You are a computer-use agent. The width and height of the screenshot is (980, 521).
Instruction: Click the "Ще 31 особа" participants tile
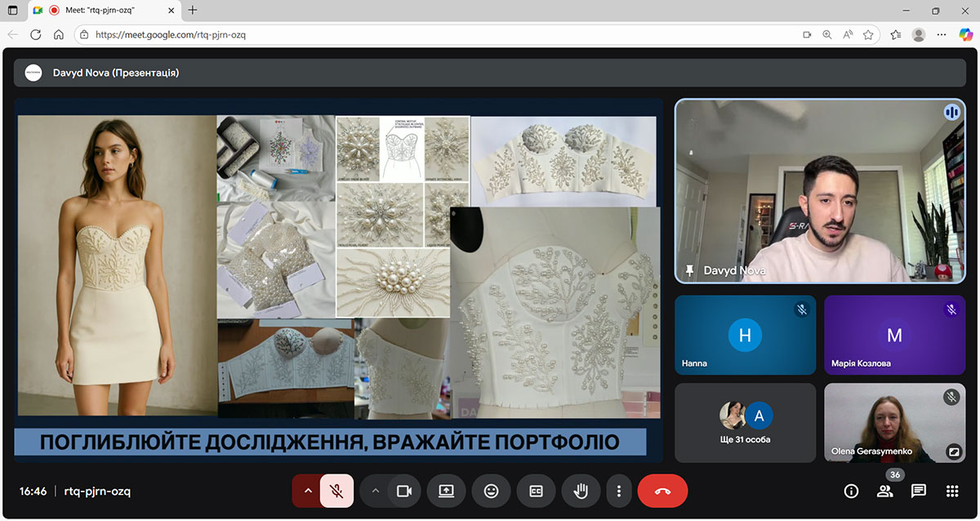(746, 422)
